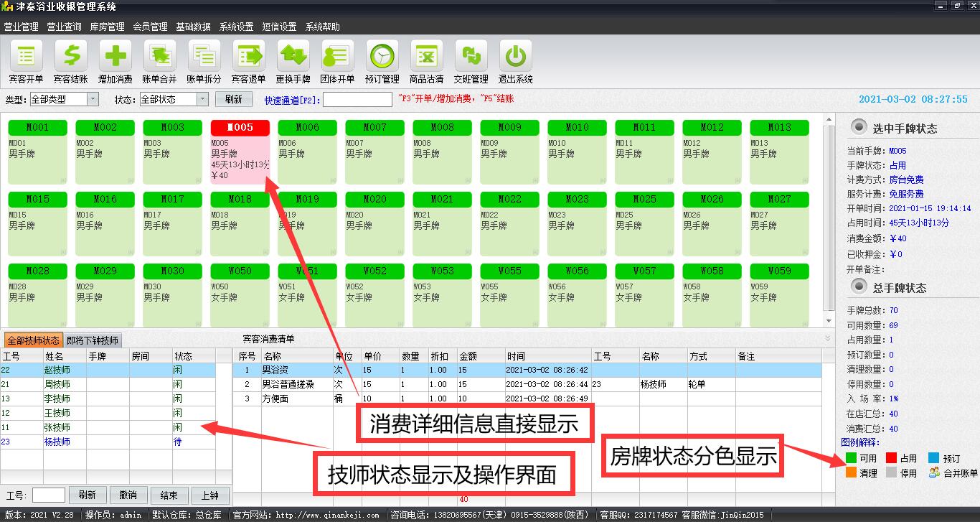980x522 pixels.
Task: Expand the 状态 dropdown list
Action: [x=203, y=100]
